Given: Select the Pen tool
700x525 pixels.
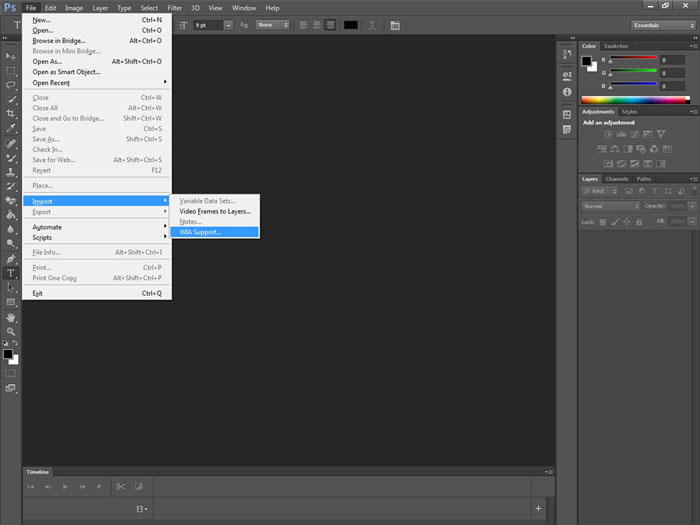Looking at the screenshot, I should pos(11,258).
